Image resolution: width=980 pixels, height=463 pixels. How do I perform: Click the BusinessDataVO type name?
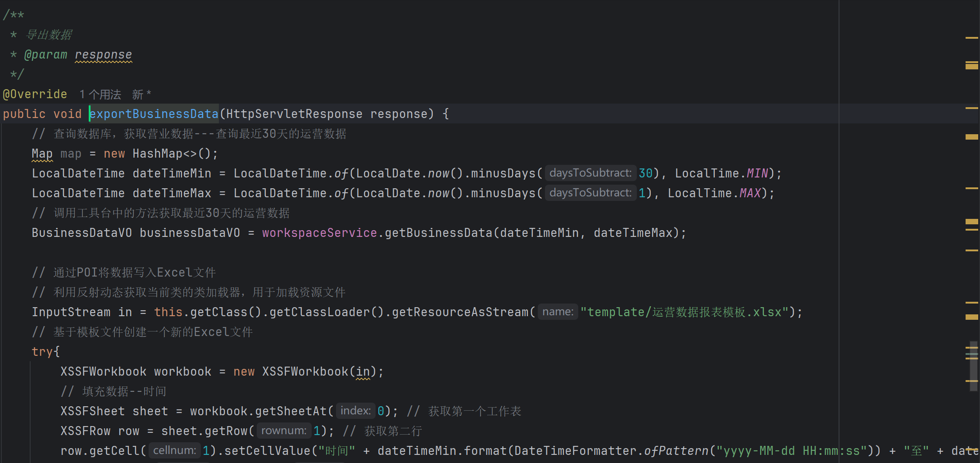coord(82,233)
